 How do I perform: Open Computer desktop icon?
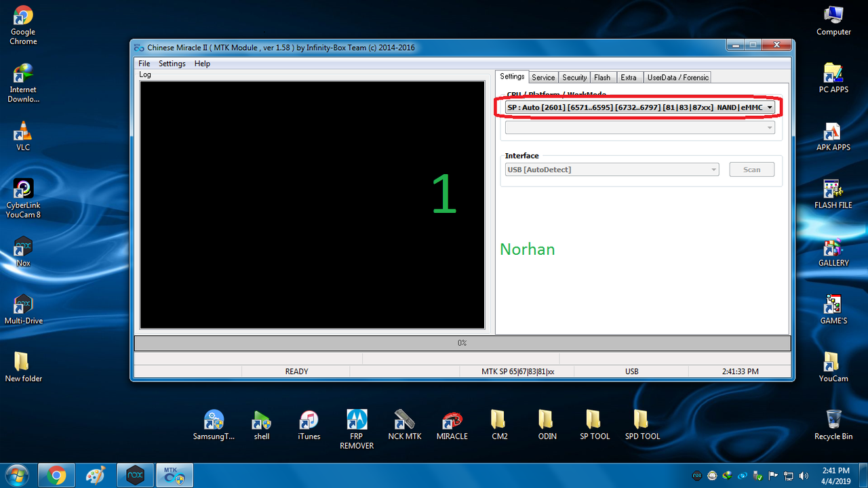833,20
